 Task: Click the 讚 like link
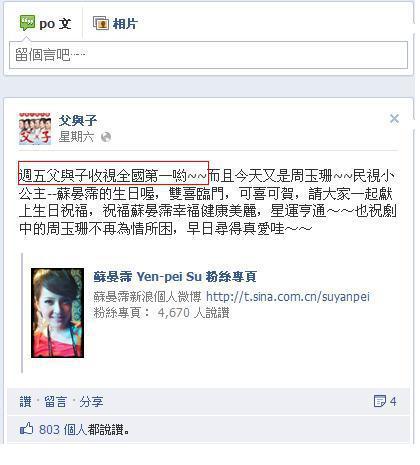tap(26, 401)
